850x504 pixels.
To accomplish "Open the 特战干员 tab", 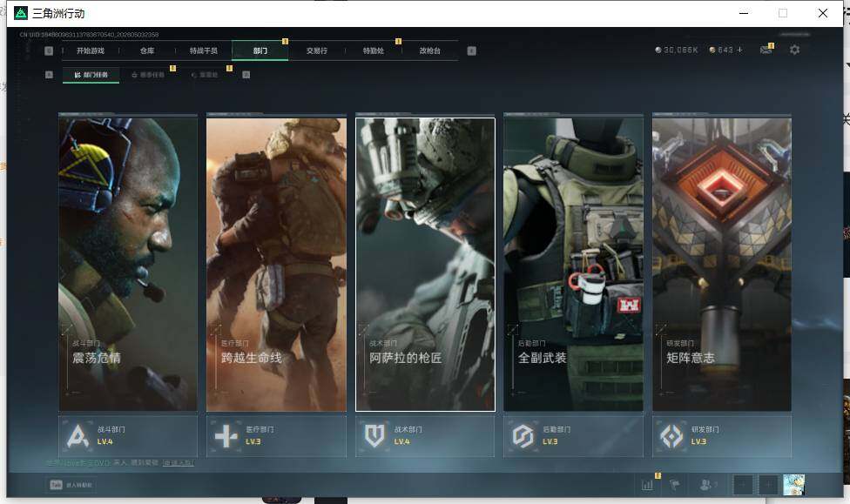I will click(203, 51).
